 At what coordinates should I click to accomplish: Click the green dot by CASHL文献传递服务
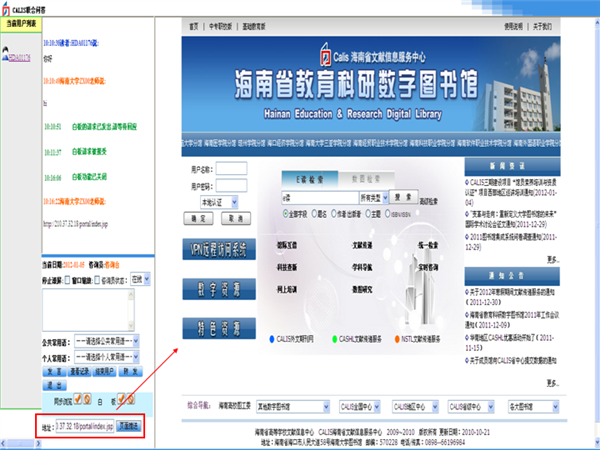pyautogui.click(x=334, y=339)
